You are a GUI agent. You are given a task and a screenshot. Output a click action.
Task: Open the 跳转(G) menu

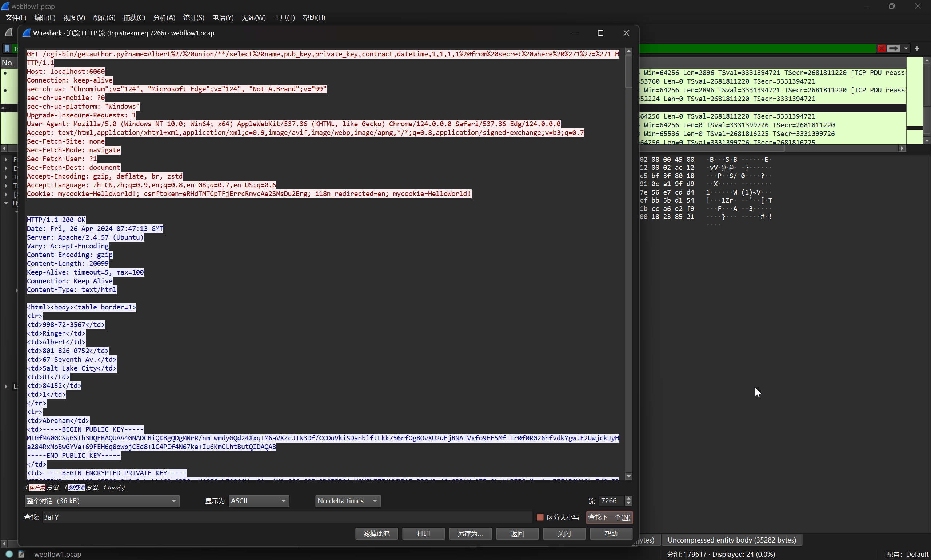pyautogui.click(x=104, y=18)
